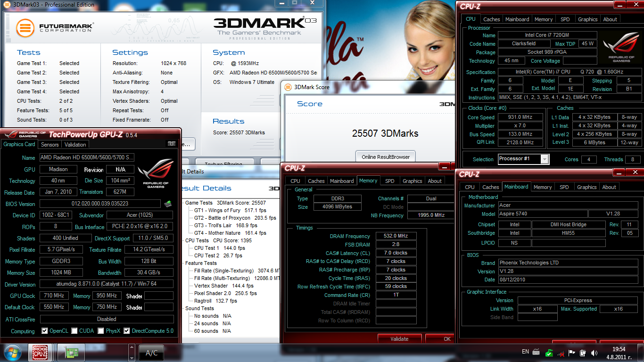Click '25507 3DMarks' text in the 3DMark Score window
This screenshot has height=362, width=644.
click(x=385, y=133)
